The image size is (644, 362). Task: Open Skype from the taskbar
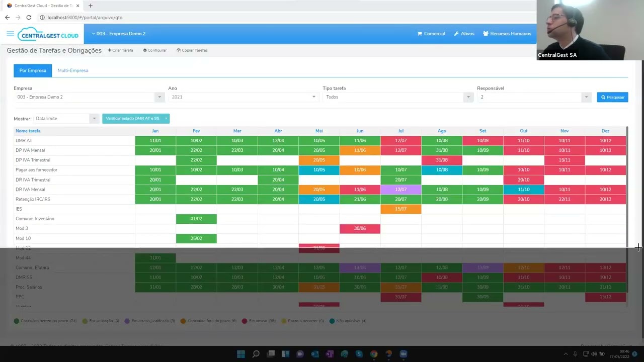point(359,354)
